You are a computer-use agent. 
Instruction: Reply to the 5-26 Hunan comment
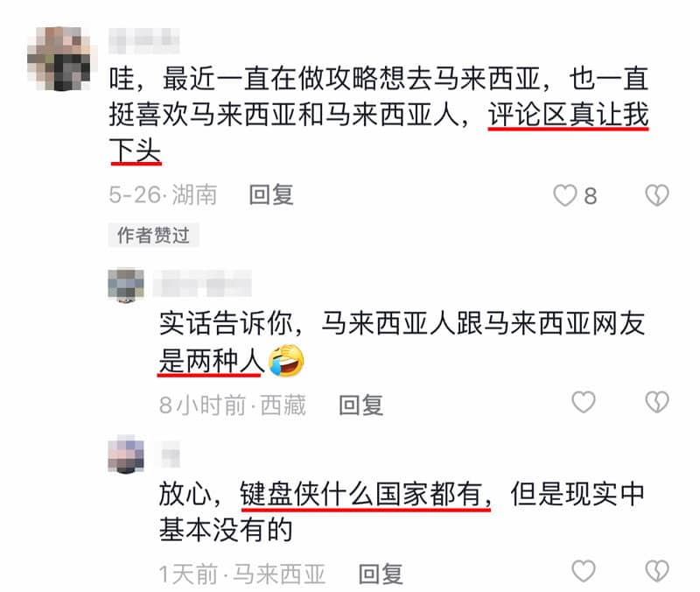271,194
